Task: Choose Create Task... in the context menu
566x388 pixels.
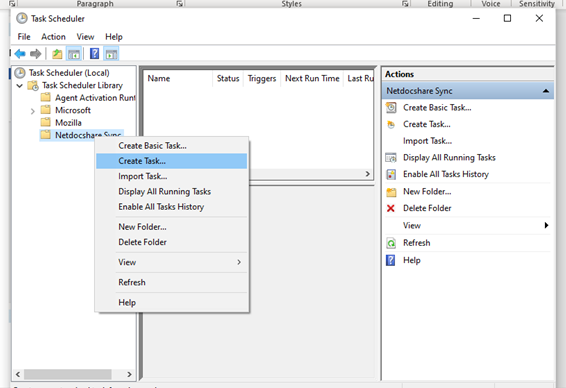Action: pos(171,161)
